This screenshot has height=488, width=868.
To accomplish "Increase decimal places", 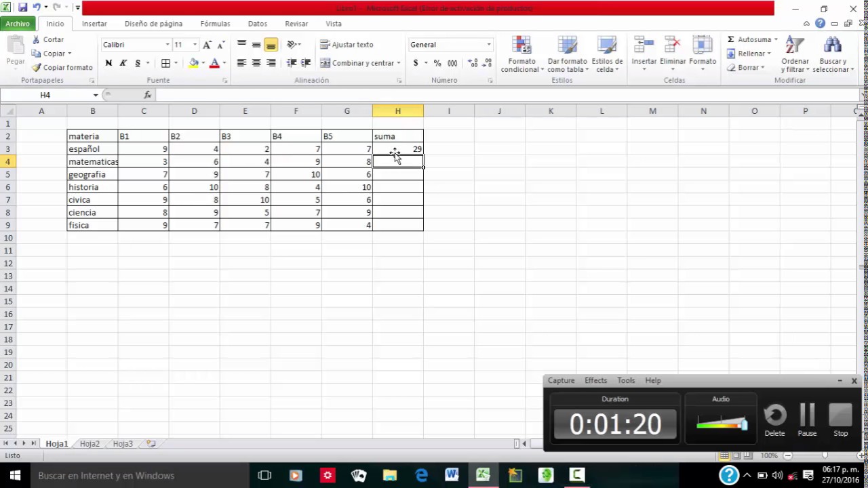I will [x=473, y=63].
